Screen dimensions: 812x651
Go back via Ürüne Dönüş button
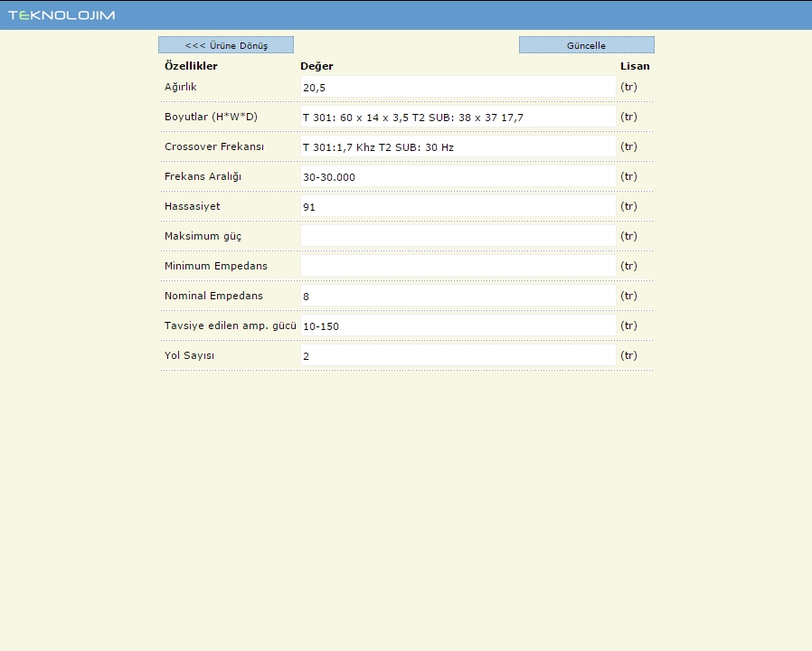tap(226, 45)
